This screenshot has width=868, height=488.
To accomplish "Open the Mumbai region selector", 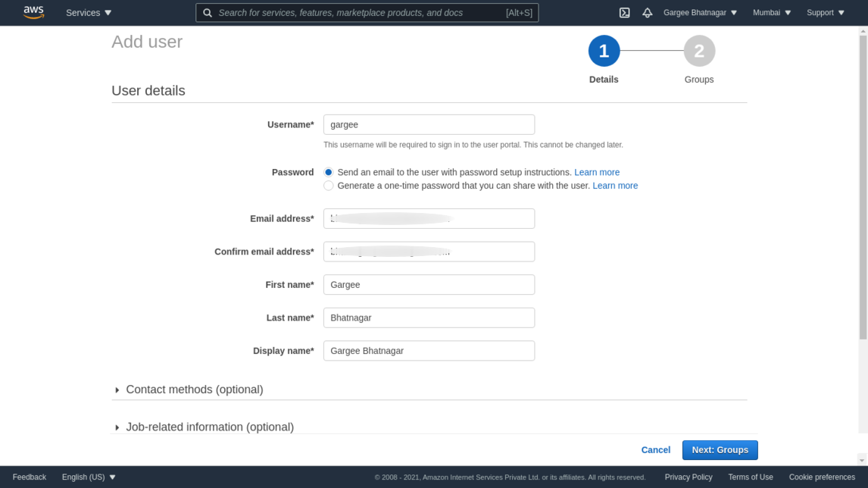I will 772,13.
